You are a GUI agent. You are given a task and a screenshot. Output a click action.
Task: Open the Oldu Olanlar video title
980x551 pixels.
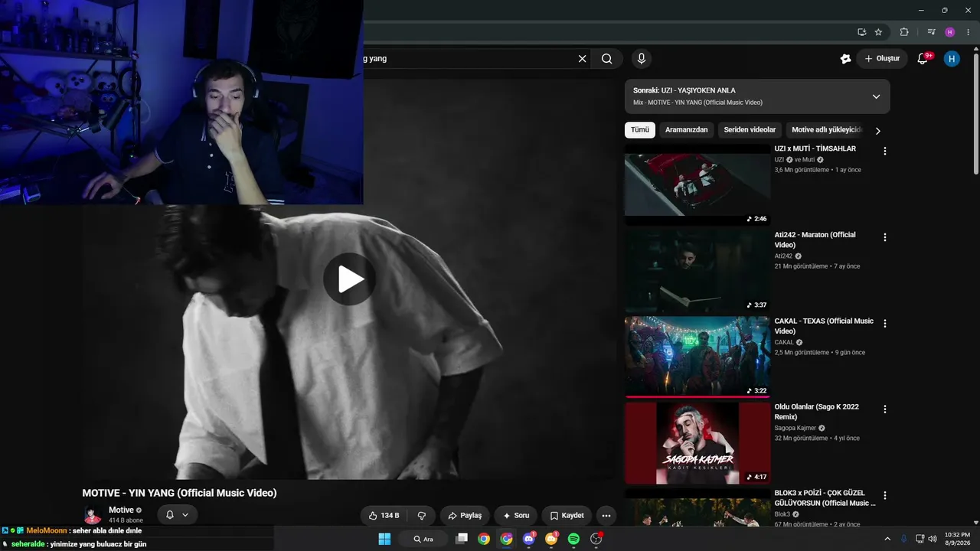point(817,412)
